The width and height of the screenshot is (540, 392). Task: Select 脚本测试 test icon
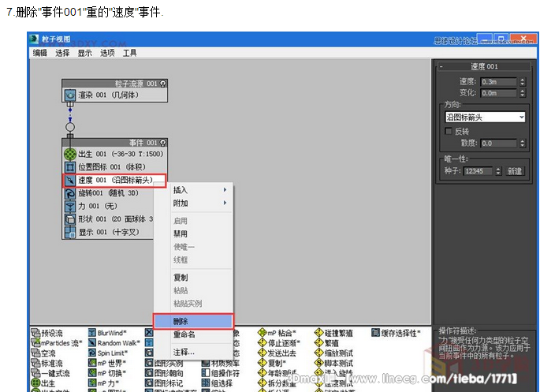click(319, 363)
